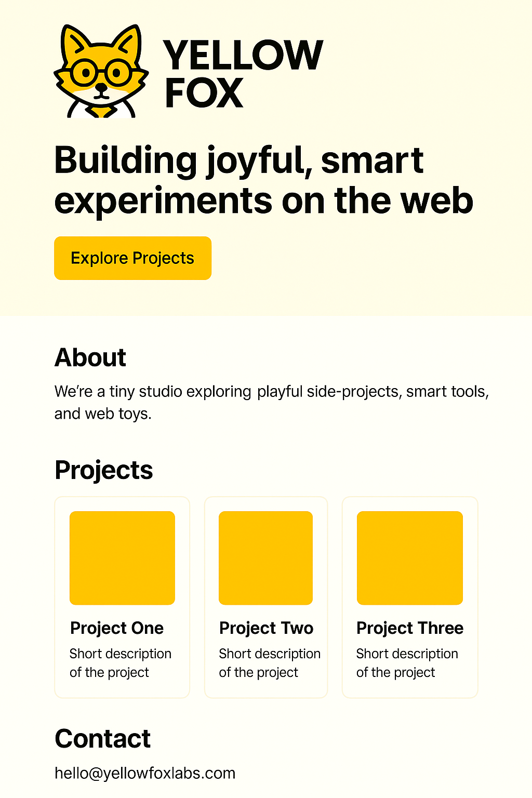Select the Project Three yellow thumbnail

point(410,558)
